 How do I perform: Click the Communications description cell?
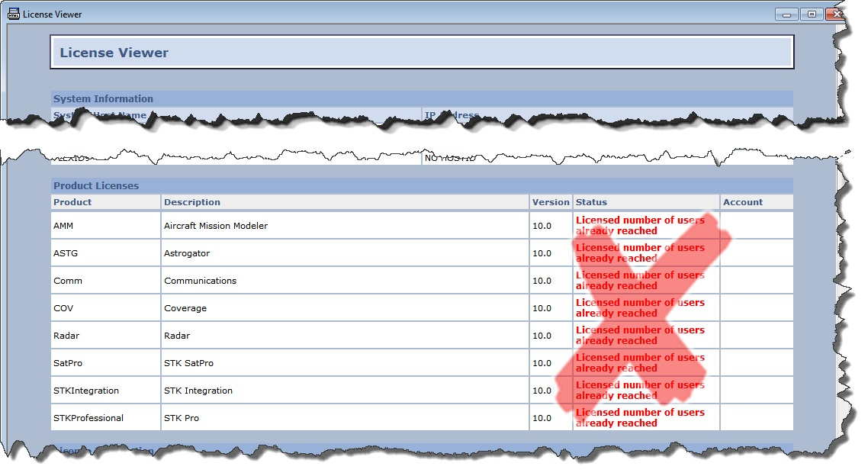(x=345, y=281)
